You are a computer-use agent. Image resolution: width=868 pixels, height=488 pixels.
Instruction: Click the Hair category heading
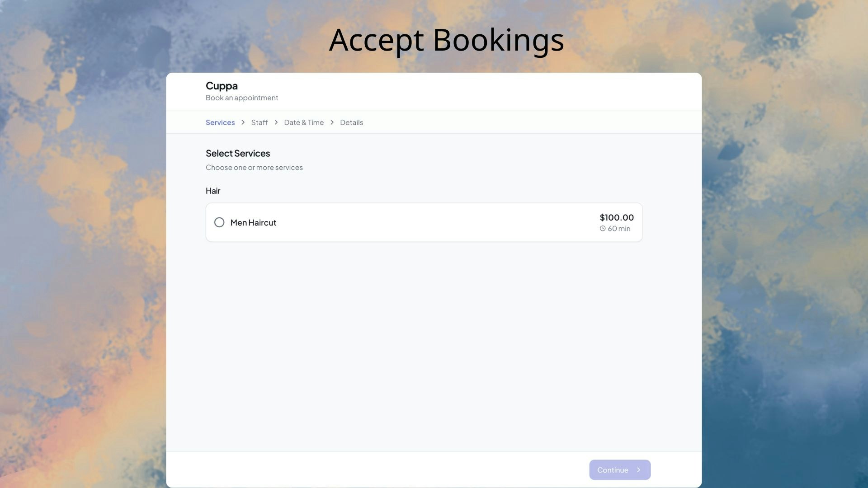tap(213, 191)
